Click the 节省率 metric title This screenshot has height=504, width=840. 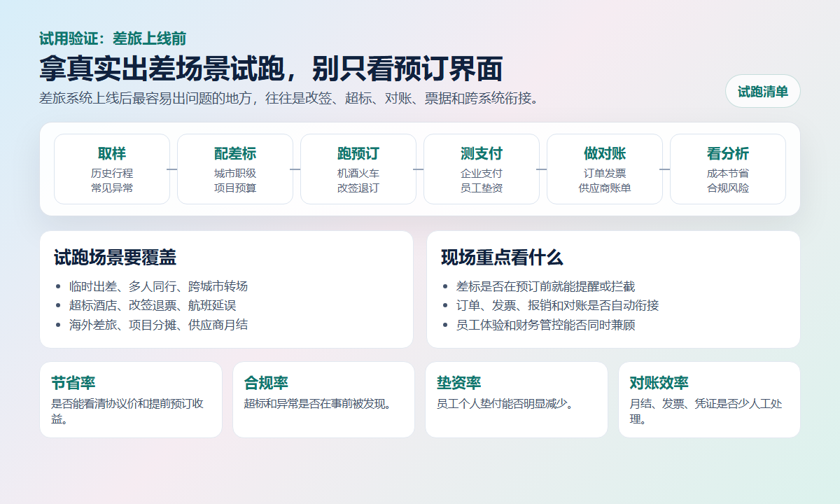point(73,383)
